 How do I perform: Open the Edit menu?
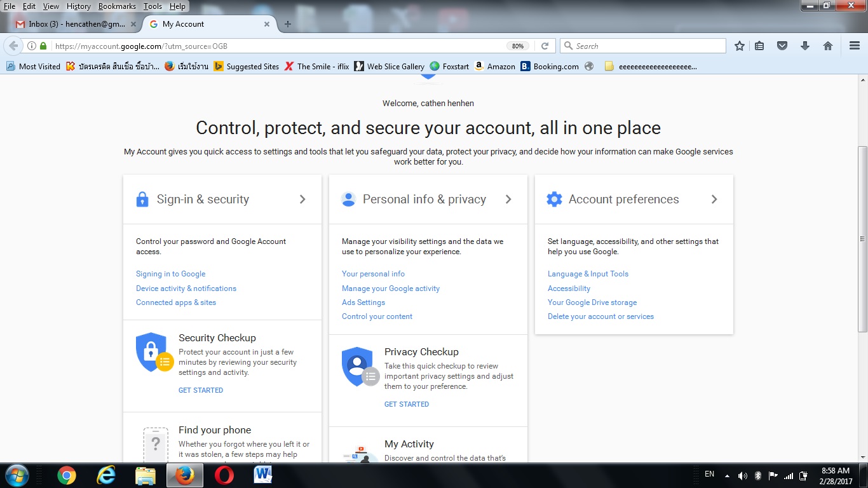[x=29, y=6]
